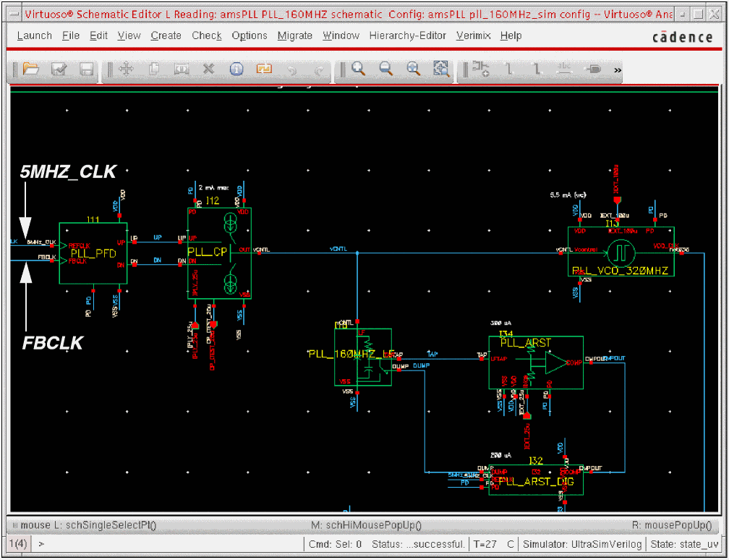Select the Delete X tool

208,69
